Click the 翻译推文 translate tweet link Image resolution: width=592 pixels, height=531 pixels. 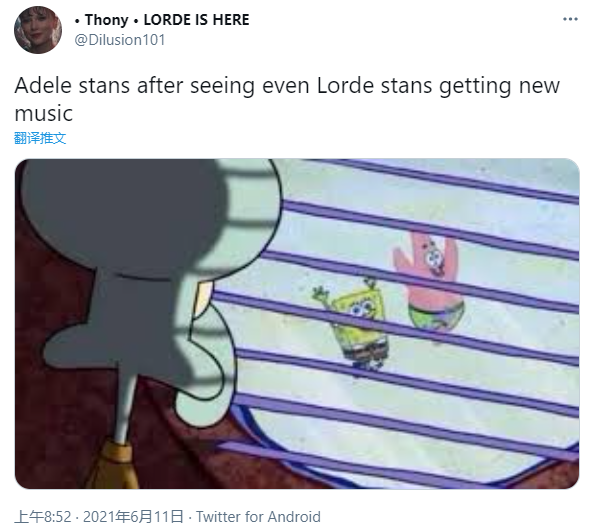click(x=40, y=138)
